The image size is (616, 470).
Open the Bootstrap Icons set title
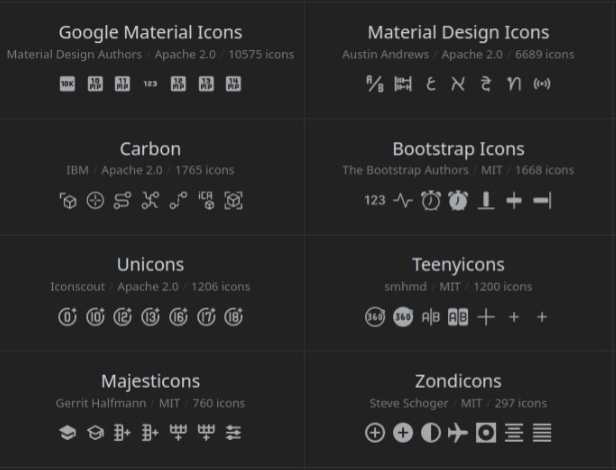(458, 149)
